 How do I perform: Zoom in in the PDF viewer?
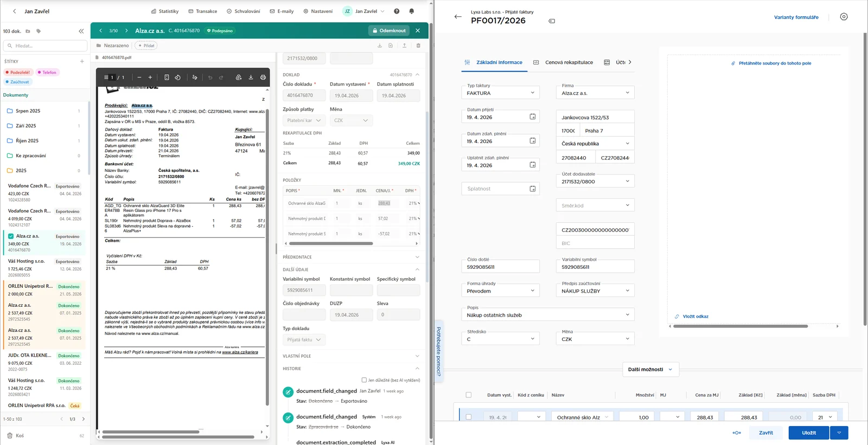[150, 78]
